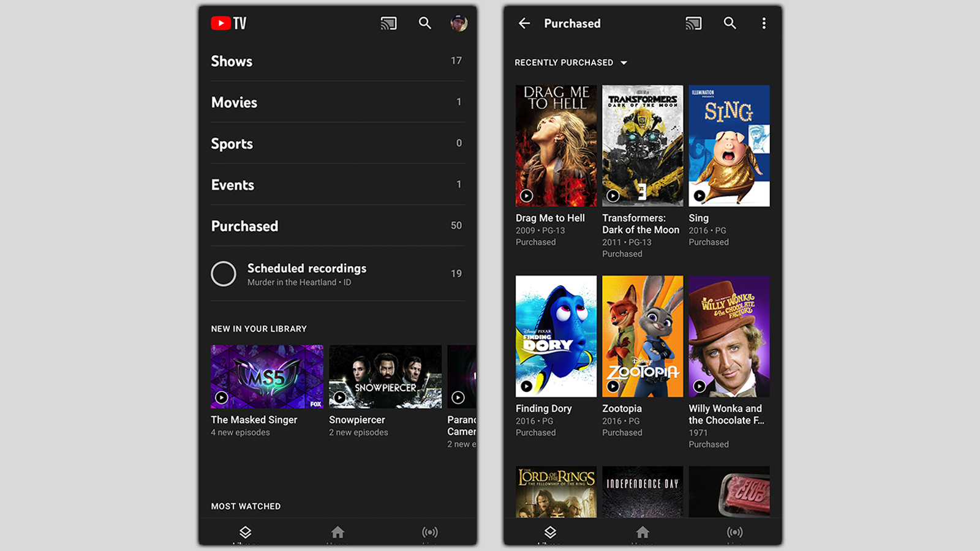Open the Transformers Dark of the Moon poster
The width and height of the screenshot is (980, 551).
[643, 146]
